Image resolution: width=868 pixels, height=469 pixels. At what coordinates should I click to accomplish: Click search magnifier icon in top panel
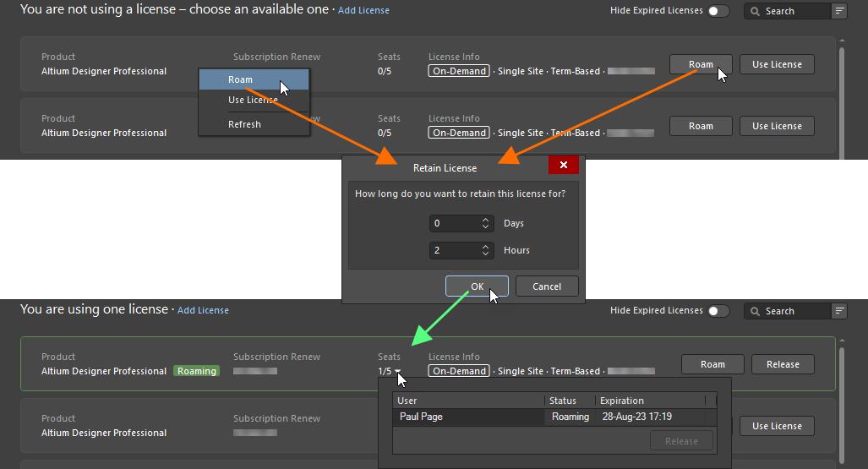coord(755,11)
